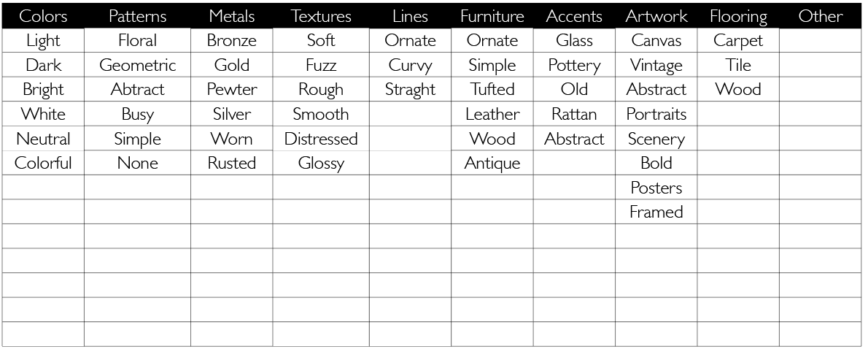The width and height of the screenshot is (868, 352).
Task: Click the Colors column header
Action: (43, 16)
